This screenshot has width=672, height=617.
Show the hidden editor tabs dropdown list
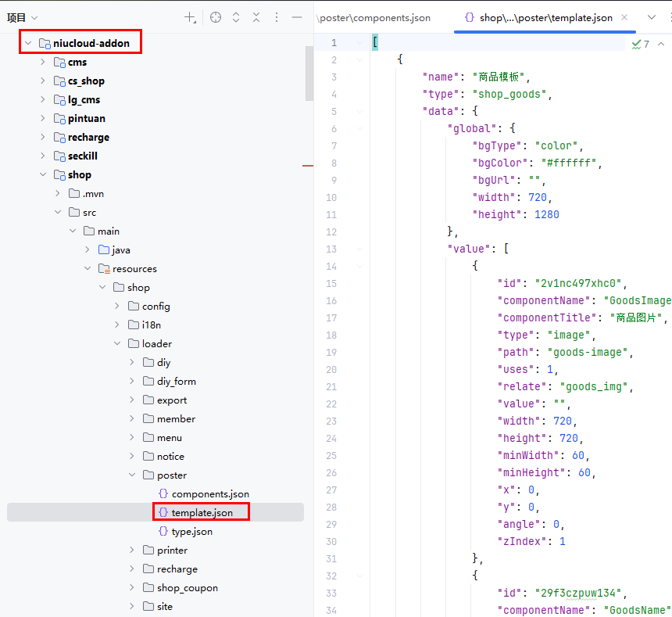click(652, 17)
